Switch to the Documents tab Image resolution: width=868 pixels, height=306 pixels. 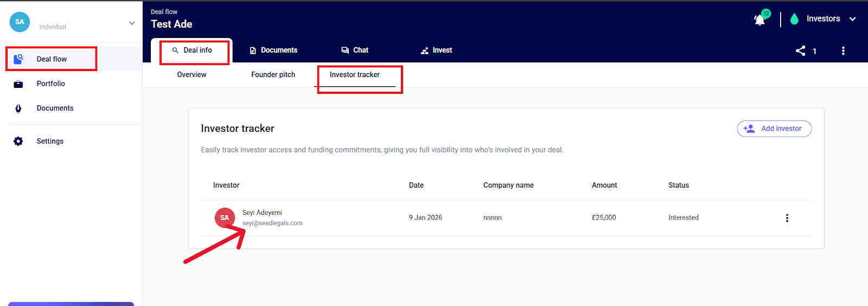[x=273, y=50]
